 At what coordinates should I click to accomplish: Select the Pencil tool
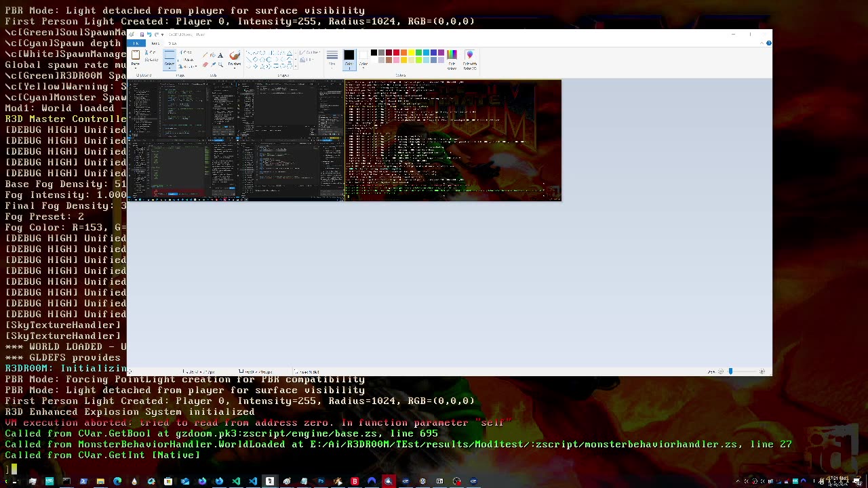[205, 55]
